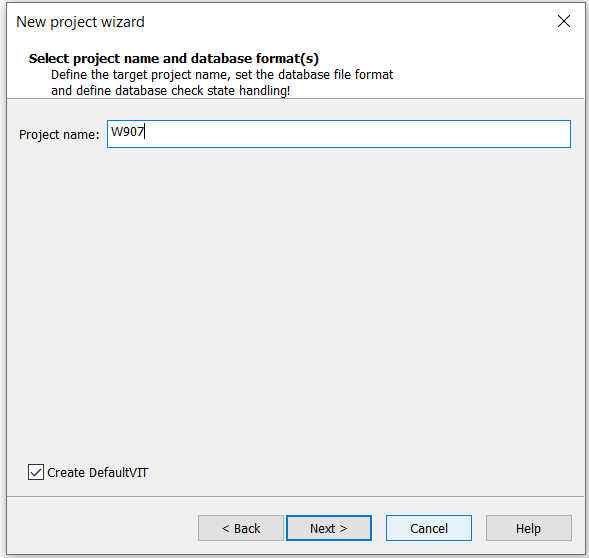Close the New project wizard dialog
589x558 pixels.
click(563, 21)
